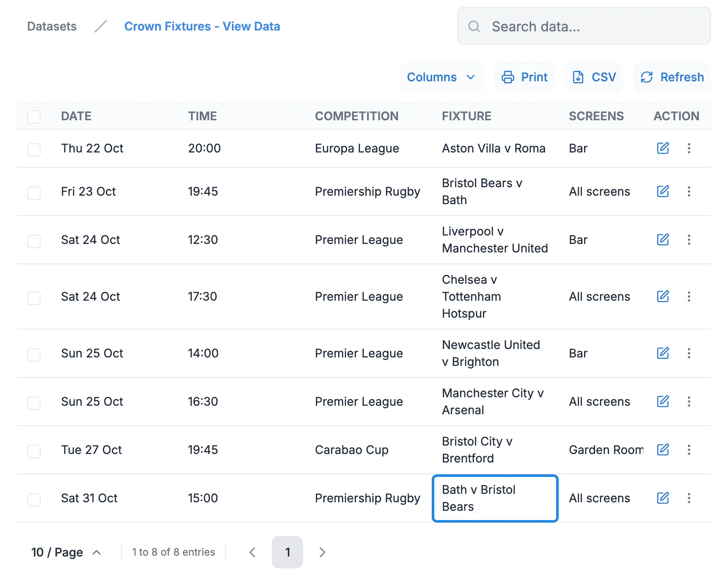Edit the Bristol City v Brentford row

click(x=663, y=450)
